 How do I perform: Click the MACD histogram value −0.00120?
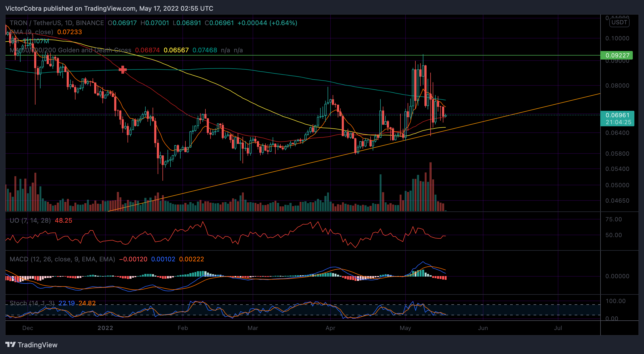[x=133, y=259]
